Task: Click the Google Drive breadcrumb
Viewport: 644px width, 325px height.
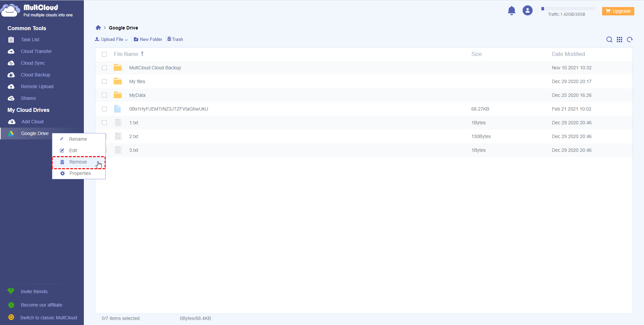Action: (x=123, y=28)
